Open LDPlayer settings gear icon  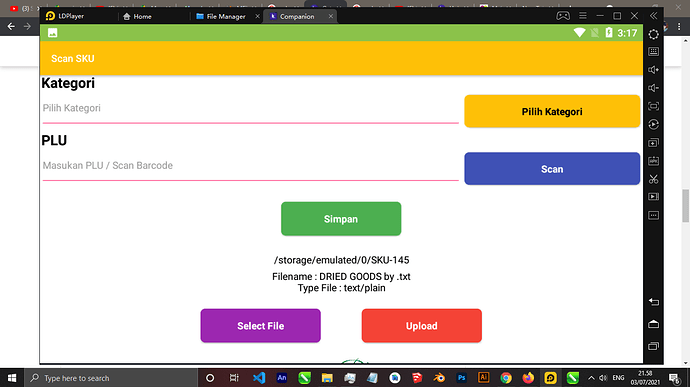[x=653, y=34]
